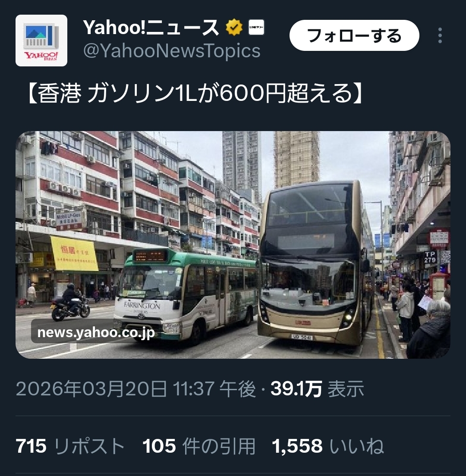466x476 pixels.
Task: Open the news article photo thumbnail
Action: 233,244
